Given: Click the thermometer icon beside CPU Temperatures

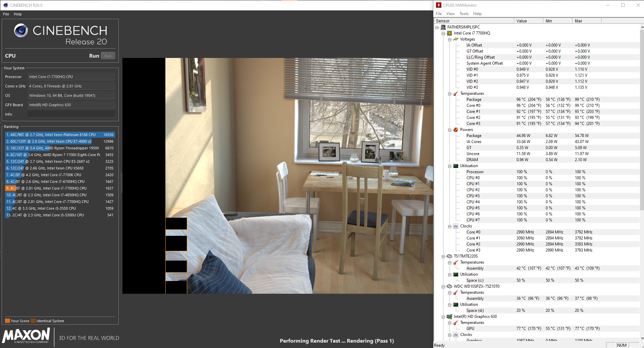Looking at the screenshot, I should 456,93.
